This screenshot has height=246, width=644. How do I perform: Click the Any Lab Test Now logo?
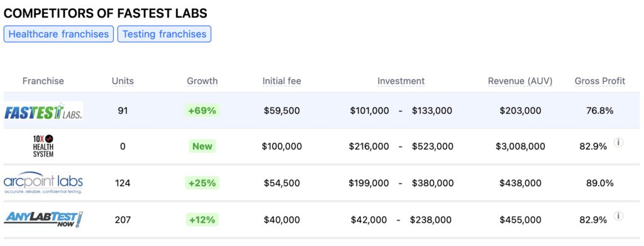[x=43, y=219]
